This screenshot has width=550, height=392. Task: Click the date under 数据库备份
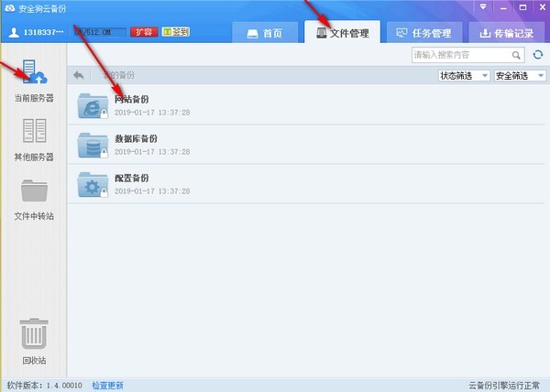(x=152, y=152)
